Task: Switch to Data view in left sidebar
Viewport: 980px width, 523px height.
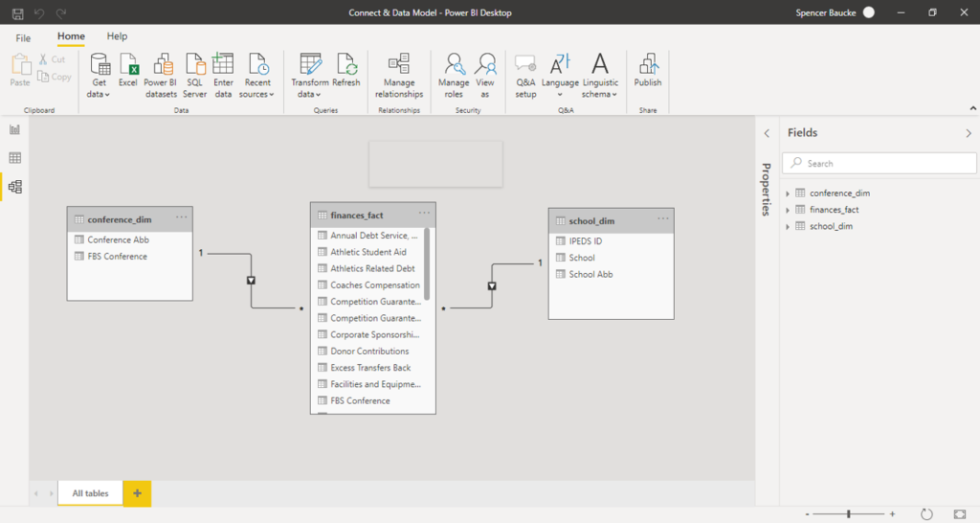Action: [x=14, y=158]
